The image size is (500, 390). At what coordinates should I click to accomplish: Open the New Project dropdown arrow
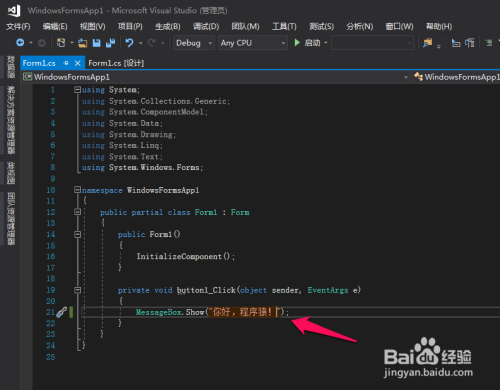[71, 43]
